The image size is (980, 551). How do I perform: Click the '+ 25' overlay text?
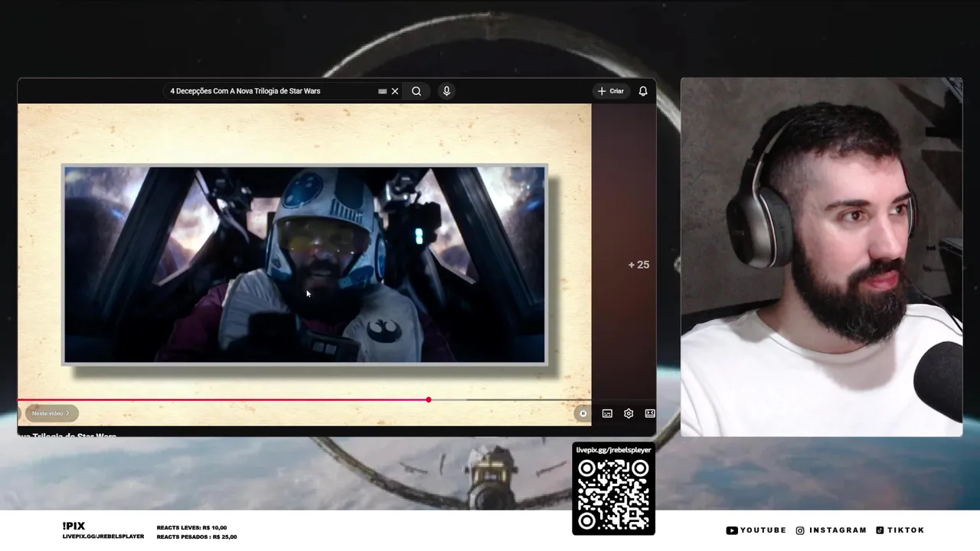tap(639, 265)
